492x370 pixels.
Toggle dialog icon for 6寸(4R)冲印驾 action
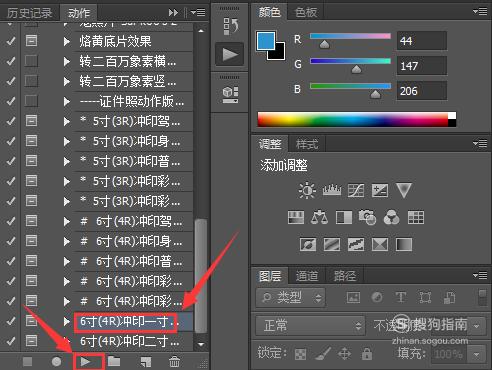tap(31, 221)
